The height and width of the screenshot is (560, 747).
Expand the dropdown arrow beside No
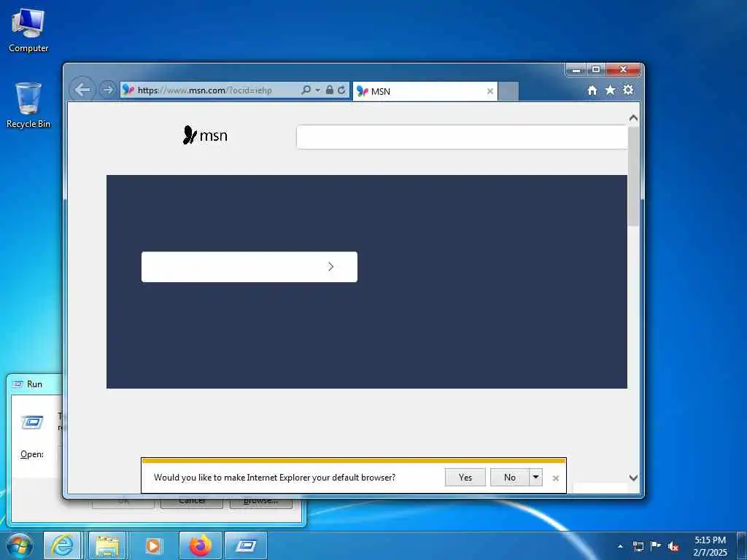(x=535, y=477)
